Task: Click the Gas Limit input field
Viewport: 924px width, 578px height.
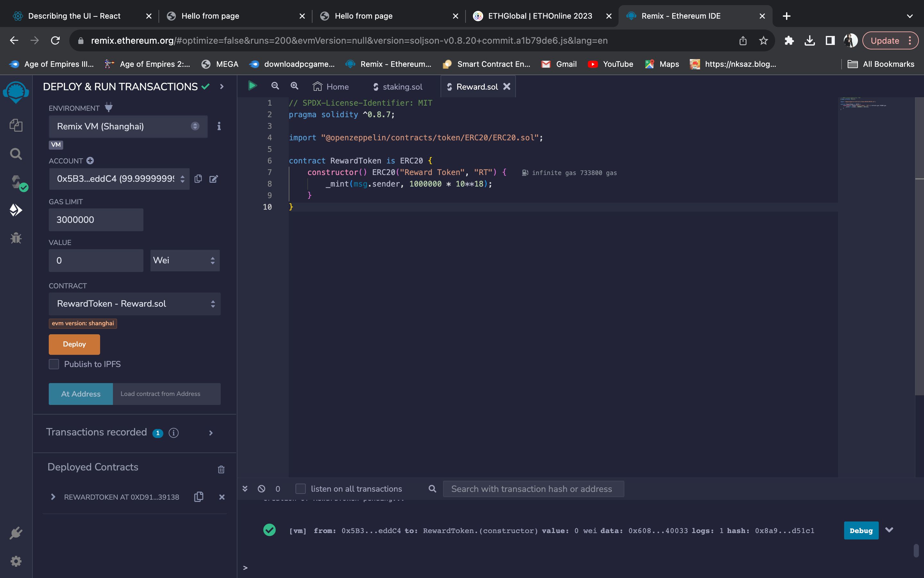Action: click(96, 219)
